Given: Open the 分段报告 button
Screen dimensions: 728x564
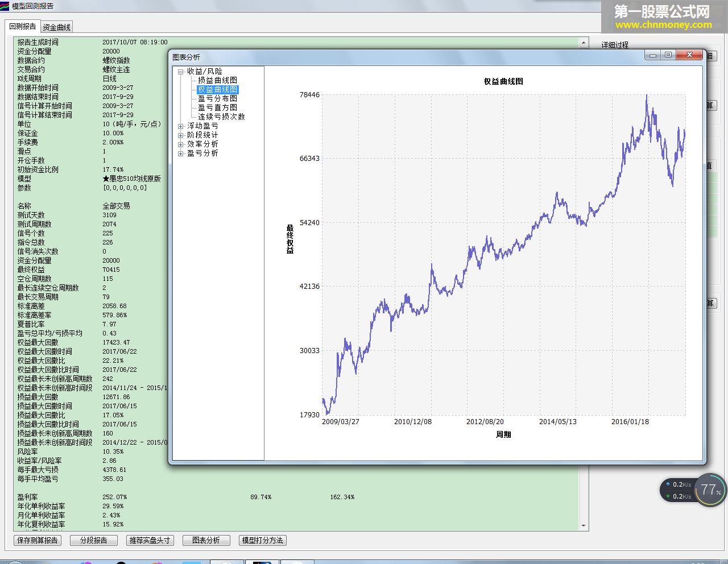Looking at the screenshot, I should click(94, 540).
